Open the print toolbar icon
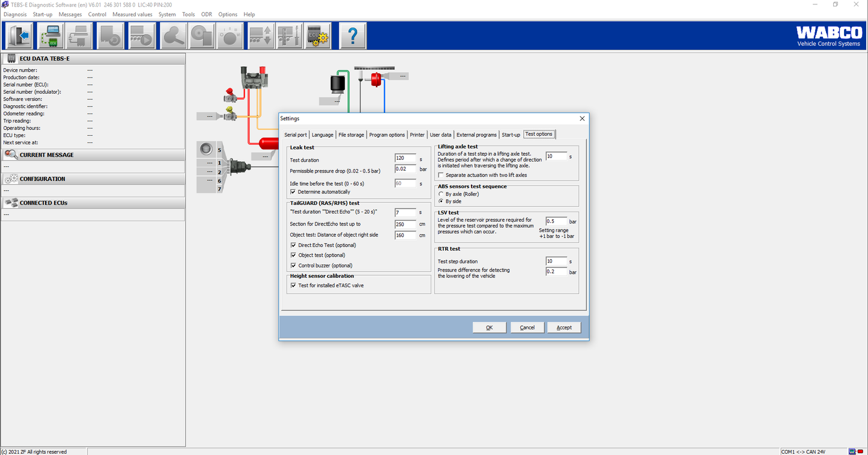868x455 pixels. pyautogui.click(x=79, y=35)
